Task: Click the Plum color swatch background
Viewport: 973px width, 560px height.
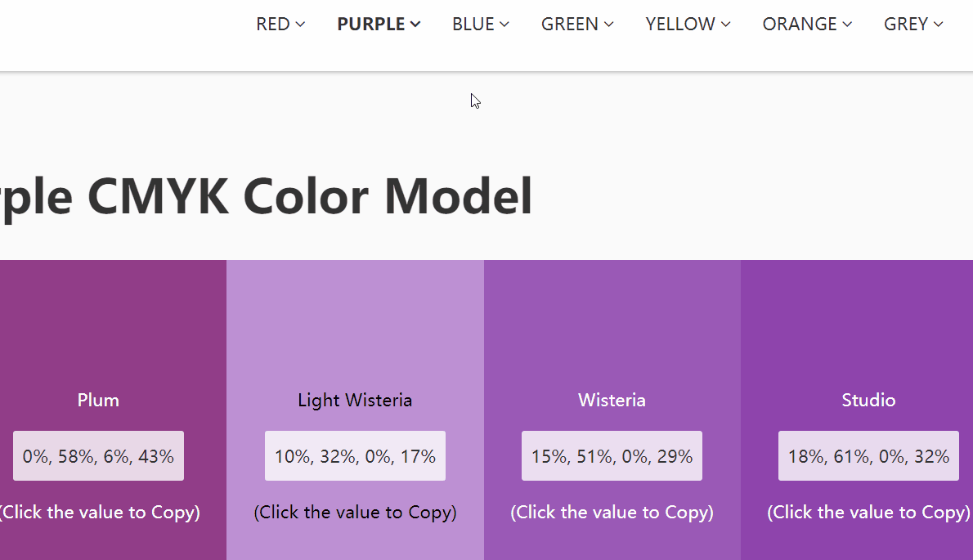Action: (x=113, y=327)
